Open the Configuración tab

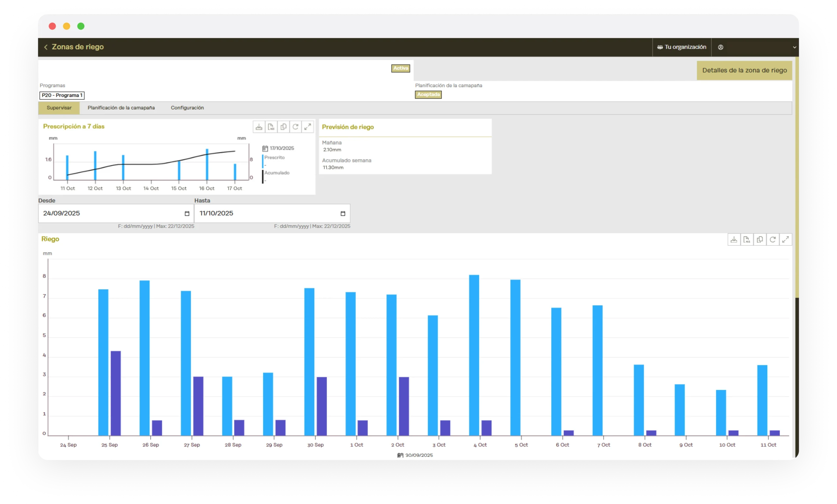click(x=187, y=108)
